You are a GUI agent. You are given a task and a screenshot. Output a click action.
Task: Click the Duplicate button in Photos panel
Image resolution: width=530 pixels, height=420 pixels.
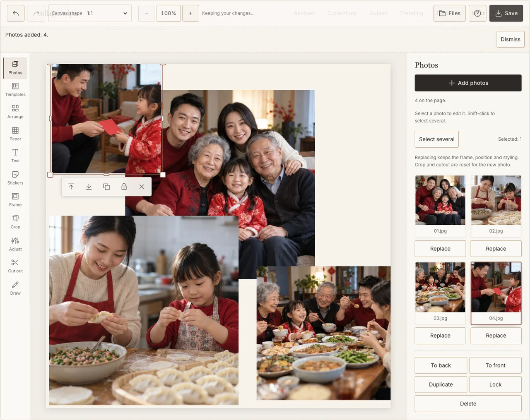click(441, 384)
